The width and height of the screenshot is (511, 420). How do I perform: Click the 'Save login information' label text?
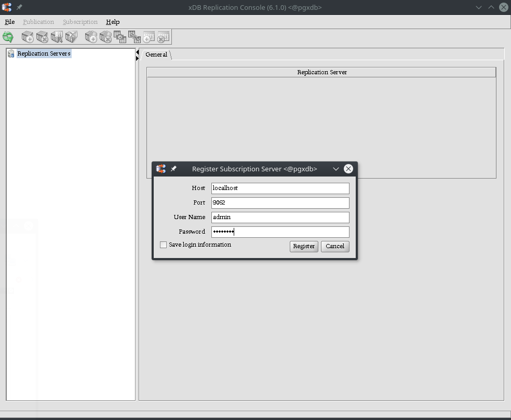tap(200, 245)
